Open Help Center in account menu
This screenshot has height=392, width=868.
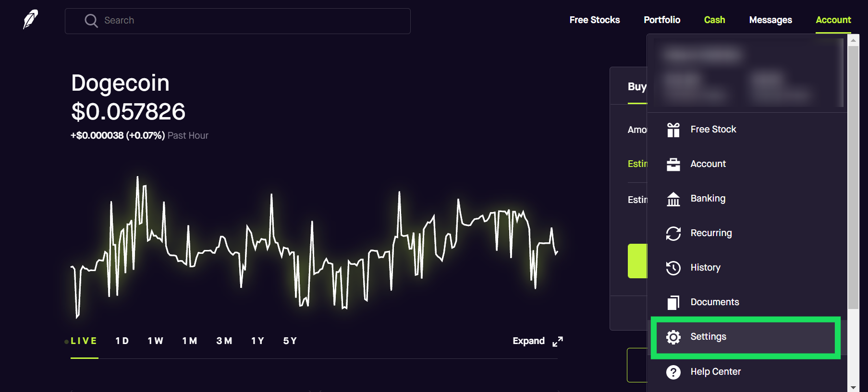pyautogui.click(x=747, y=372)
